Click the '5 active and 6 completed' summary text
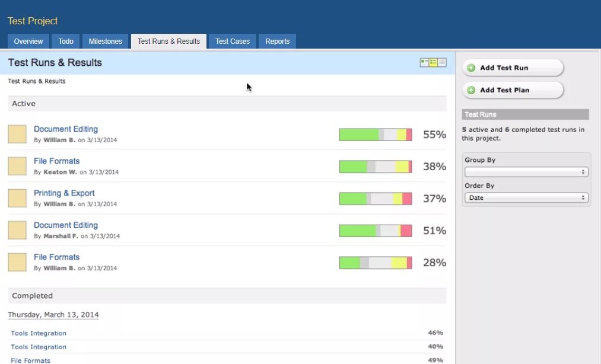Screen dimensions: 601x364 click(x=523, y=134)
